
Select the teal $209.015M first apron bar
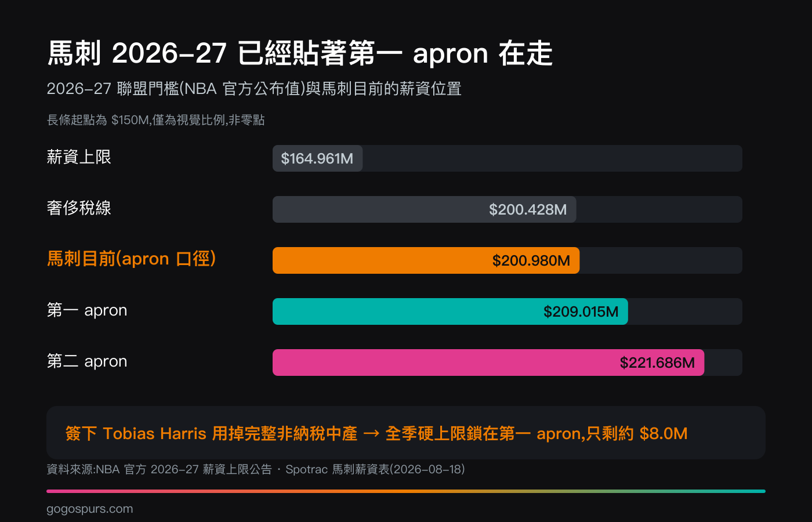[450, 311]
